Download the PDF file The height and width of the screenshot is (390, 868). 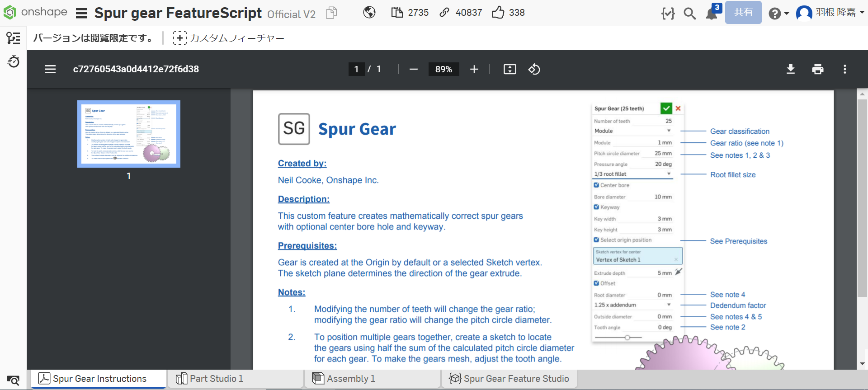click(x=791, y=69)
